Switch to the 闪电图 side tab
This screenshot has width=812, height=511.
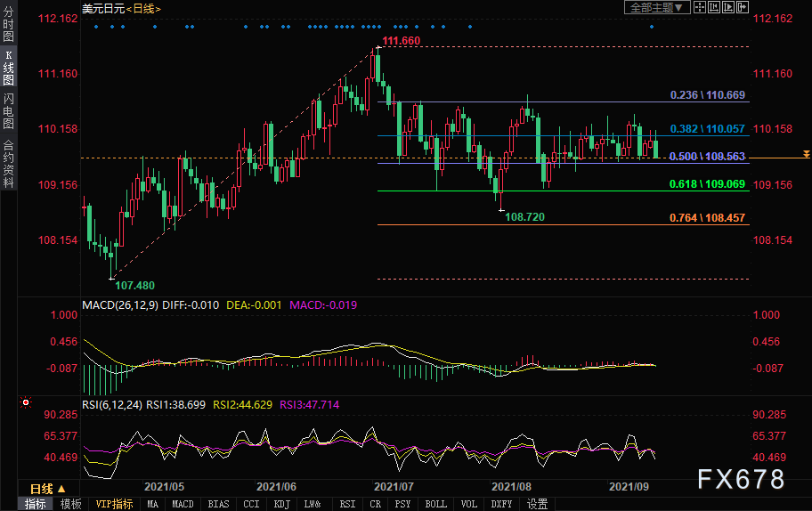(x=8, y=110)
